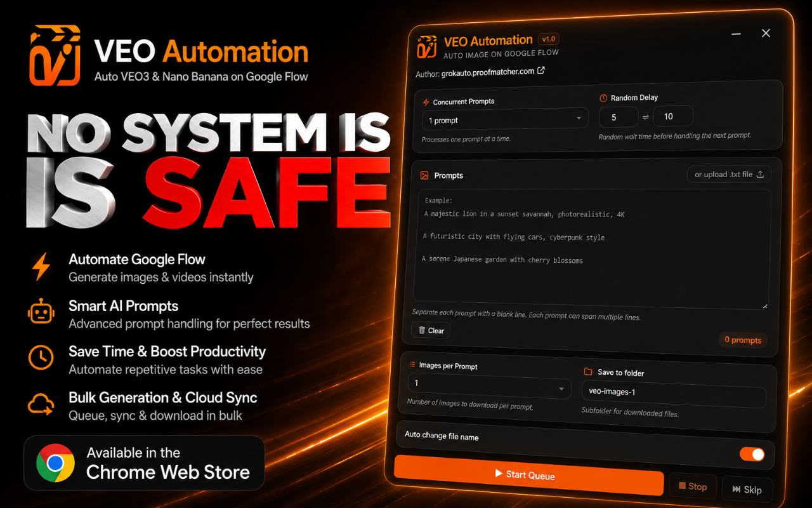Click the clock icon for Save Time & Boost Productivity
Viewport: 812px width, 508px height.
[x=41, y=358]
